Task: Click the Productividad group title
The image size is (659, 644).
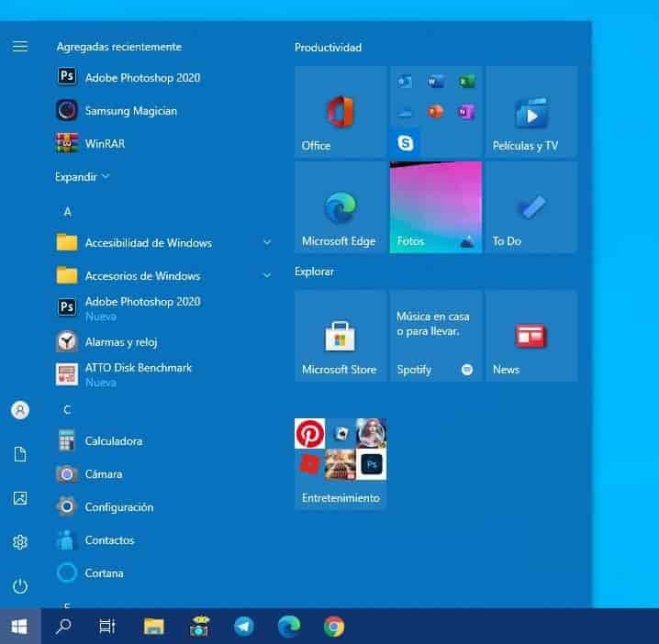Action: 328,48
